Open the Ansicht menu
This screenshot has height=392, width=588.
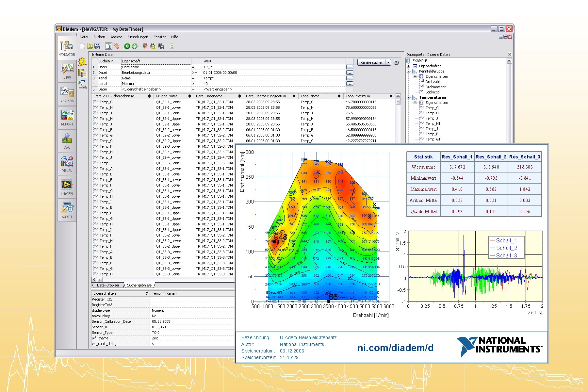(x=116, y=37)
